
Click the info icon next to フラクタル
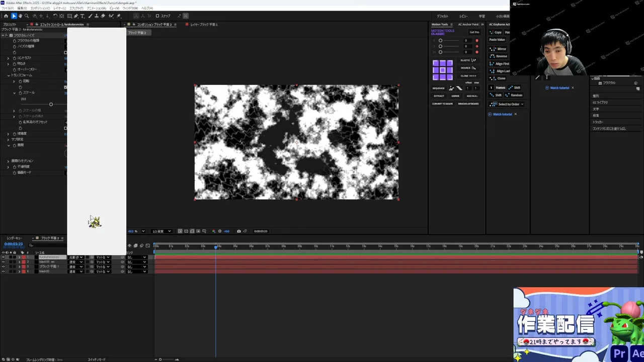pyautogui.click(x=636, y=83)
